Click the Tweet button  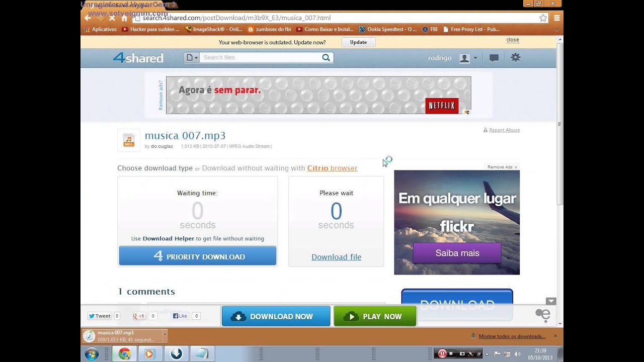(100, 316)
